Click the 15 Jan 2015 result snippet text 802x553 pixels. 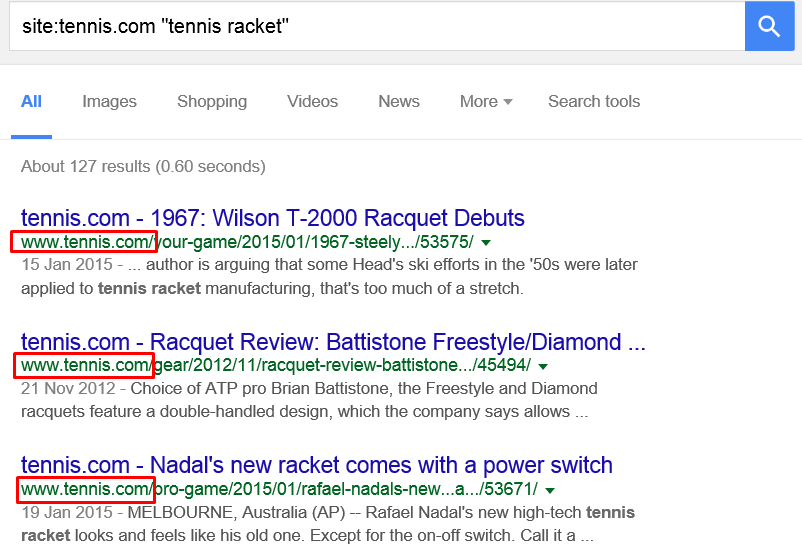[x=329, y=276]
